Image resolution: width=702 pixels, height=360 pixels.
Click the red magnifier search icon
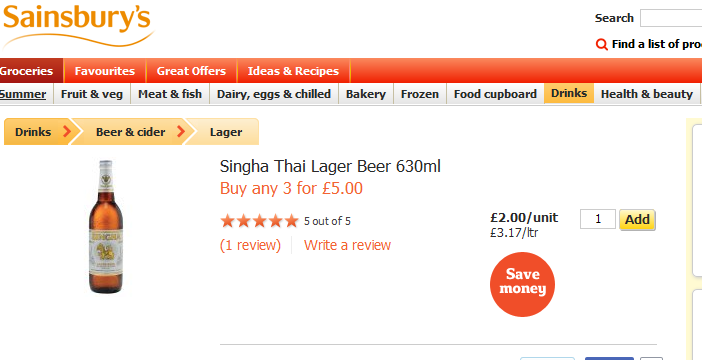(601, 44)
